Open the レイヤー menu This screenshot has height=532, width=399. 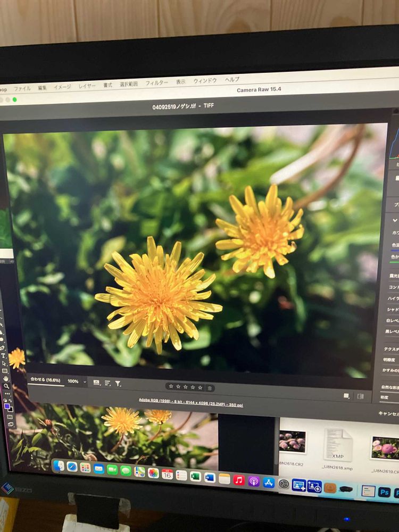(87, 86)
